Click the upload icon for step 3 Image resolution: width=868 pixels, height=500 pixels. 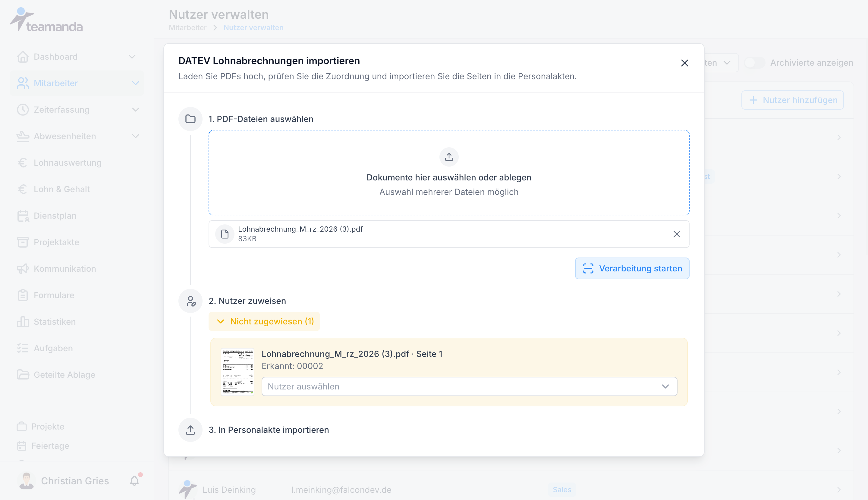pos(190,430)
